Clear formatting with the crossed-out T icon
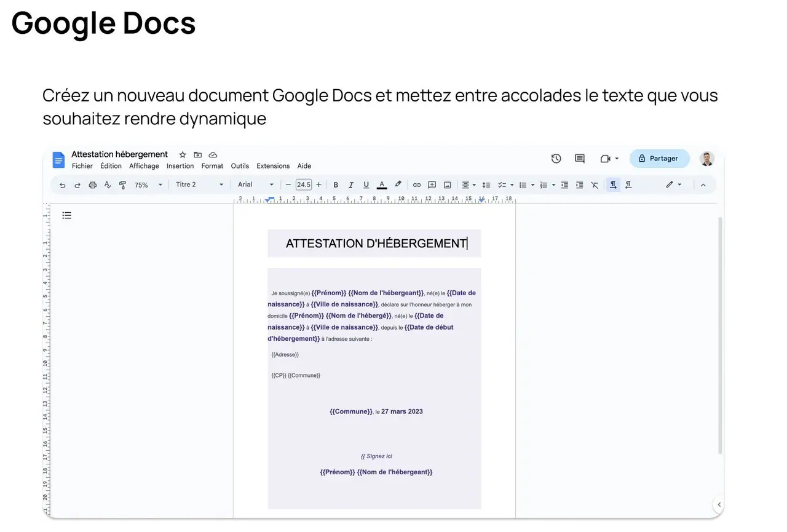 click(595, 185)
